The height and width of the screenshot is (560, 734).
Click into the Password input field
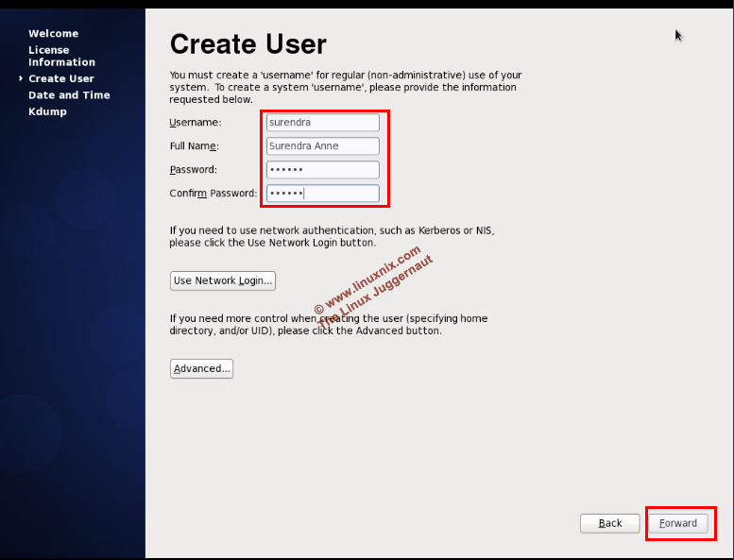[x=322, y=170]
